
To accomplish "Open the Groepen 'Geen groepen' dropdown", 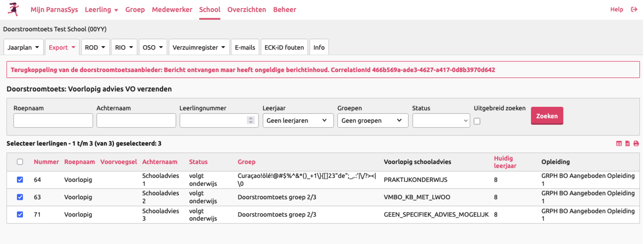I will pyautogui.click(x=373, y=121).
